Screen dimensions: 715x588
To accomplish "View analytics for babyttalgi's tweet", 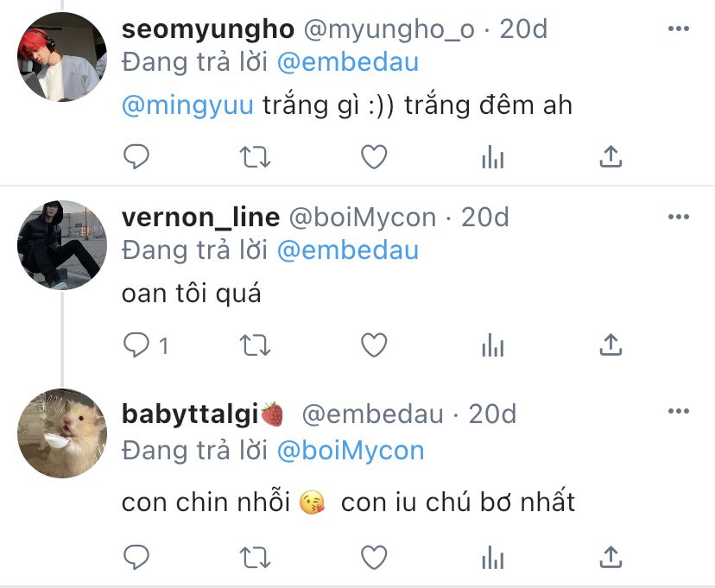I will tap(492, 558).
